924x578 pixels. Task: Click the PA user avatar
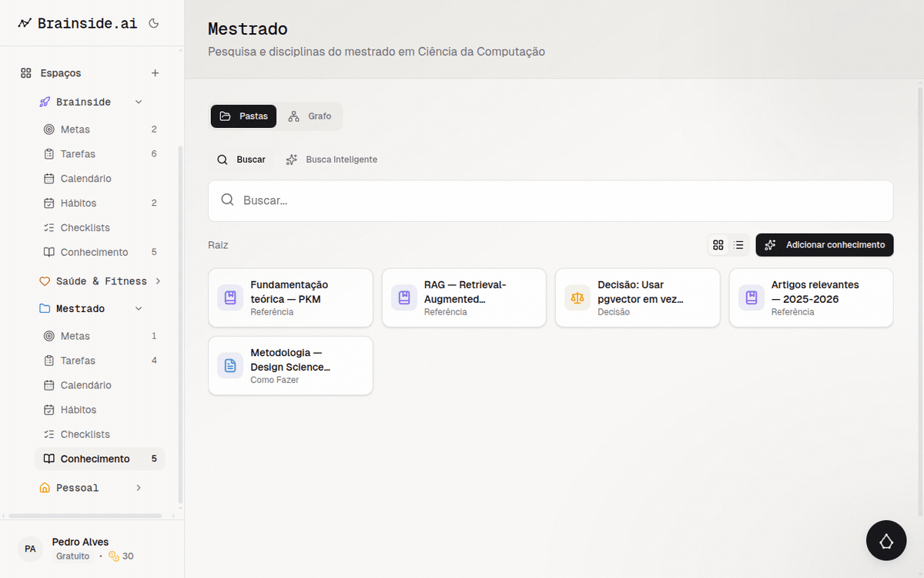coord(30,549)
